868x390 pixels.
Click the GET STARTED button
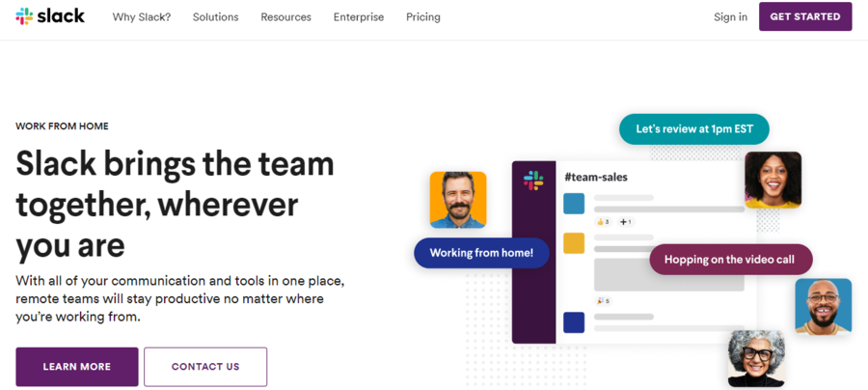pyautogui.click(x=805, y=16)
